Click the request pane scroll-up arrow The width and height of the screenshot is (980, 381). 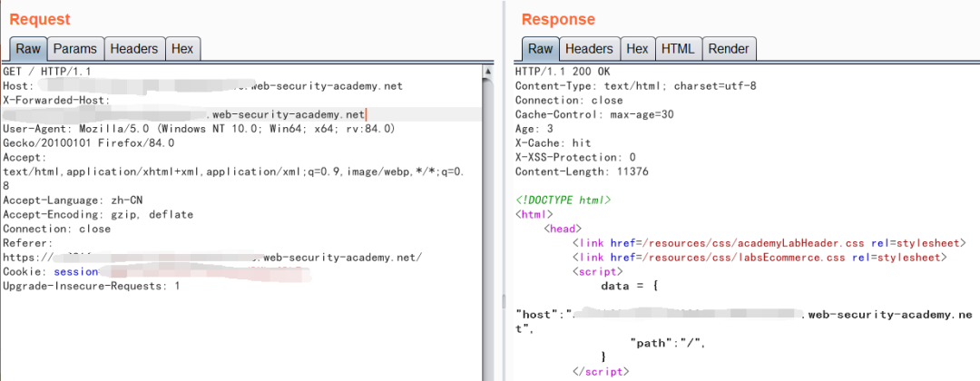pos(487,73)
